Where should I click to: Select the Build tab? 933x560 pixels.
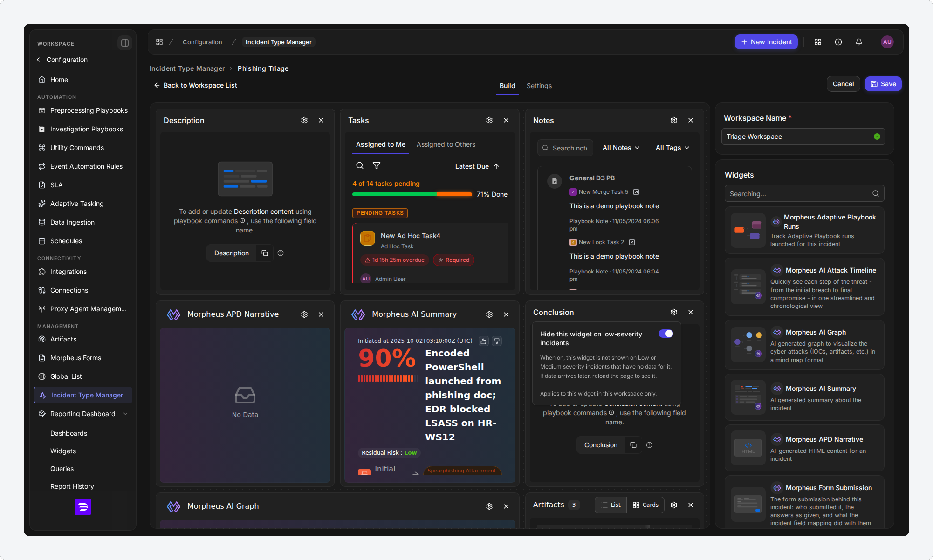coord(507,86)
